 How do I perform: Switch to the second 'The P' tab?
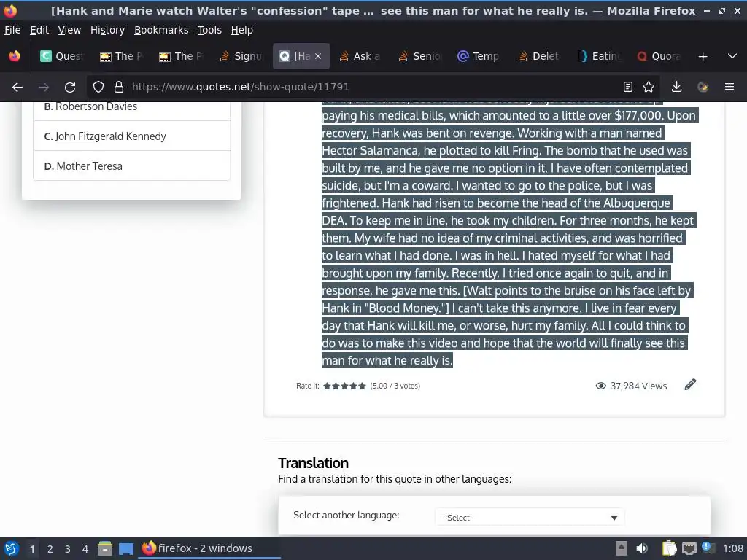click(x=182, y=56)
